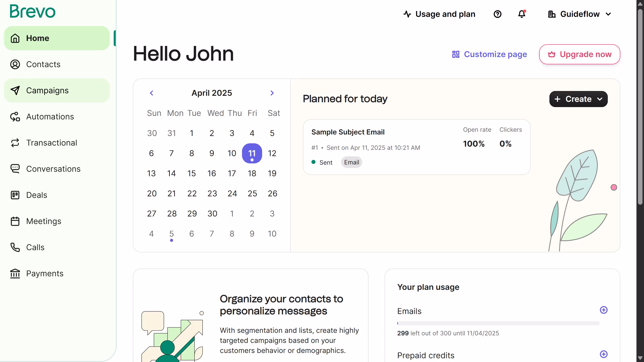Click the Contacts sidebar icon
The width and height of the screenshot is (644, 362).
pos(15,64)
